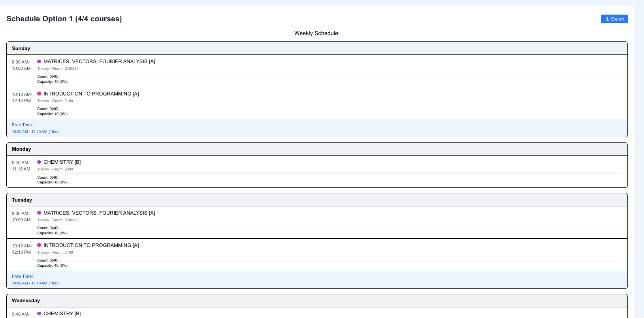
Task: Click the download icon in Export button
Action: click(607, 19)
